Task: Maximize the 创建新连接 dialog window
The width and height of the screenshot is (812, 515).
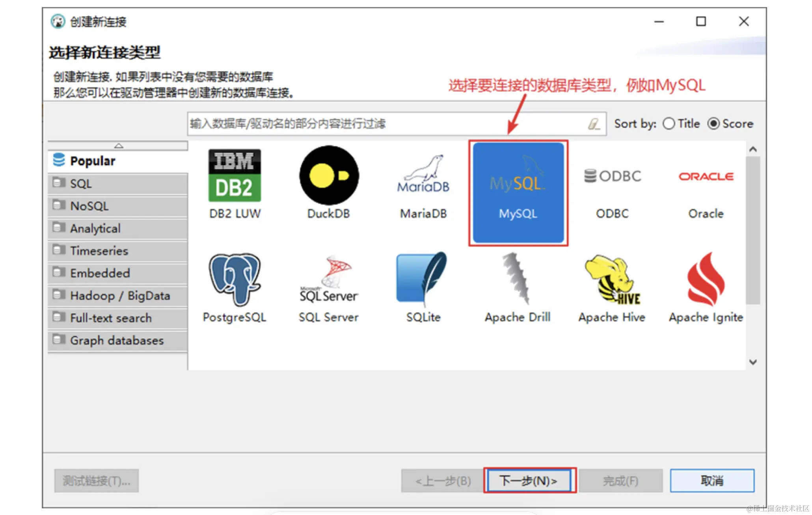Action: (x=701, y=21)
